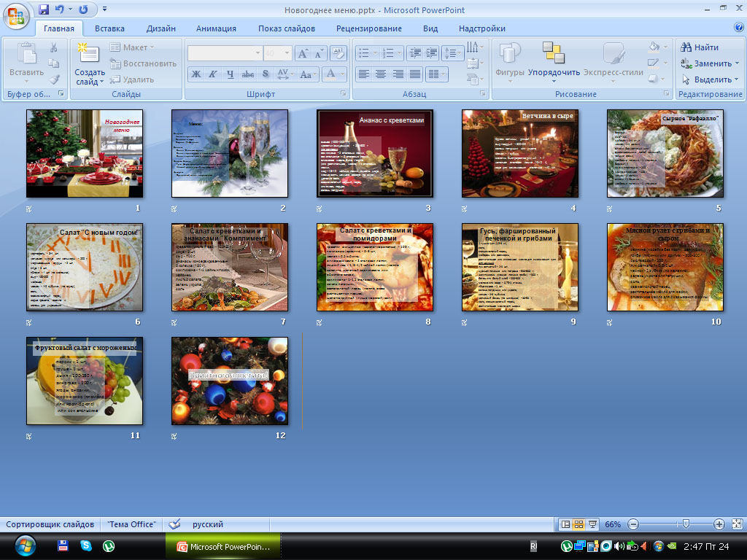Viewport: 747px width, 560px height.
Task: Start slideshow view from status bar
Action: coord(592,524)
